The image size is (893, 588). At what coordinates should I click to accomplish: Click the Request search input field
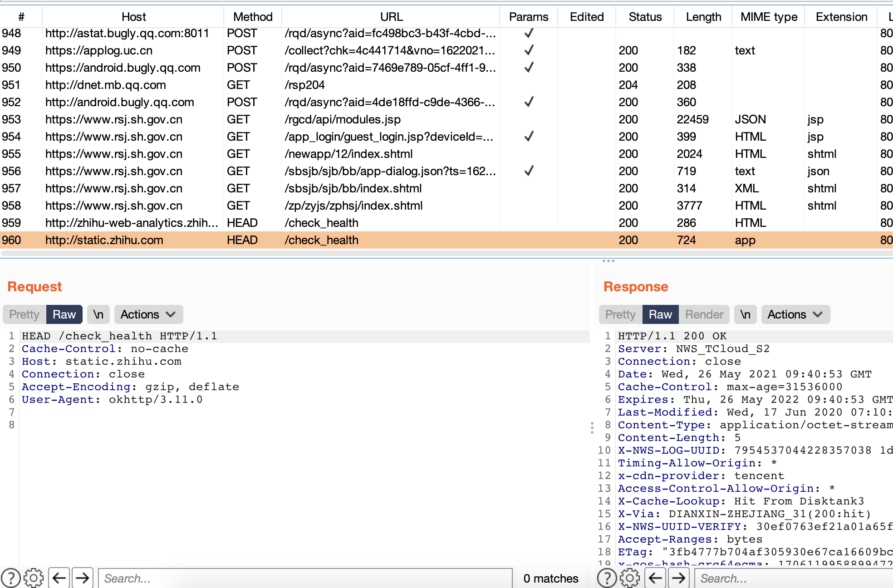[x=304, y=578]
